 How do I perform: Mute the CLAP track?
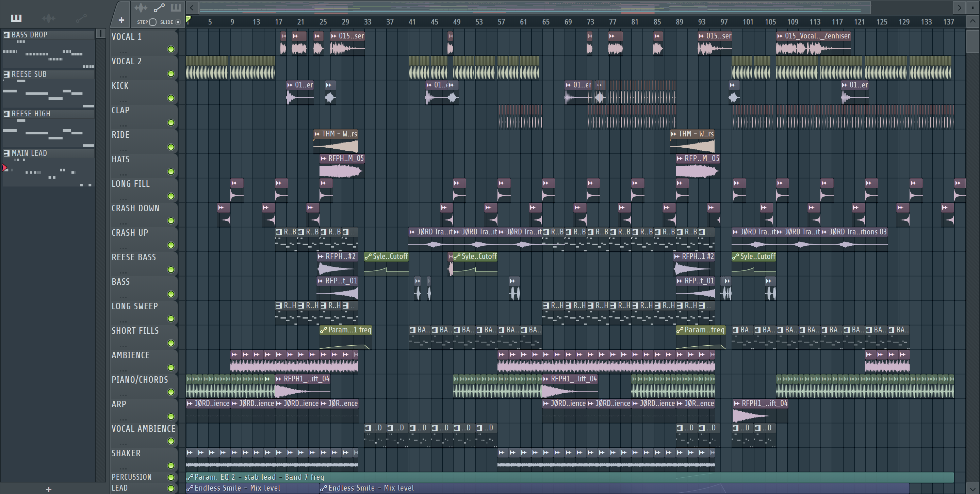click(x=171, y=123)
